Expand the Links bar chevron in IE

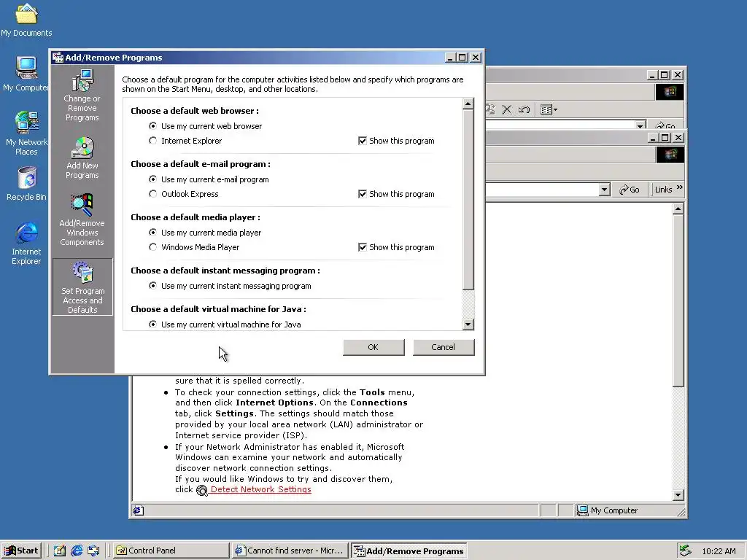(680, 187)
